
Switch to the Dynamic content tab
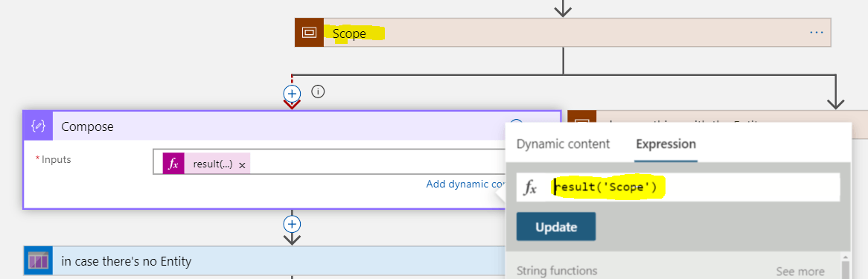(563, 144)
